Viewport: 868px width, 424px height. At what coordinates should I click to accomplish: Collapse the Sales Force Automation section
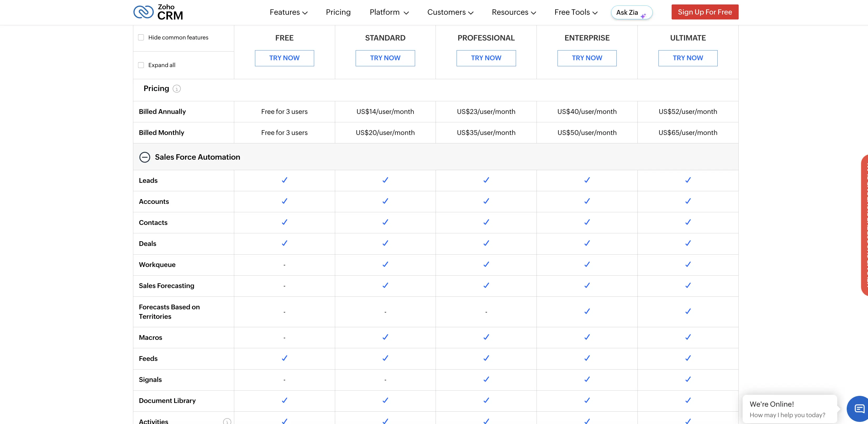pyautogui.click(x=145, y=157)
